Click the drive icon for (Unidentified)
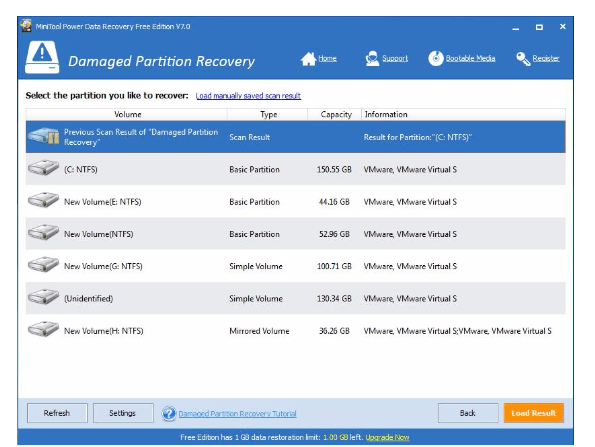The width and height of the screenshot is (595, 447). (x=43, y=297)
